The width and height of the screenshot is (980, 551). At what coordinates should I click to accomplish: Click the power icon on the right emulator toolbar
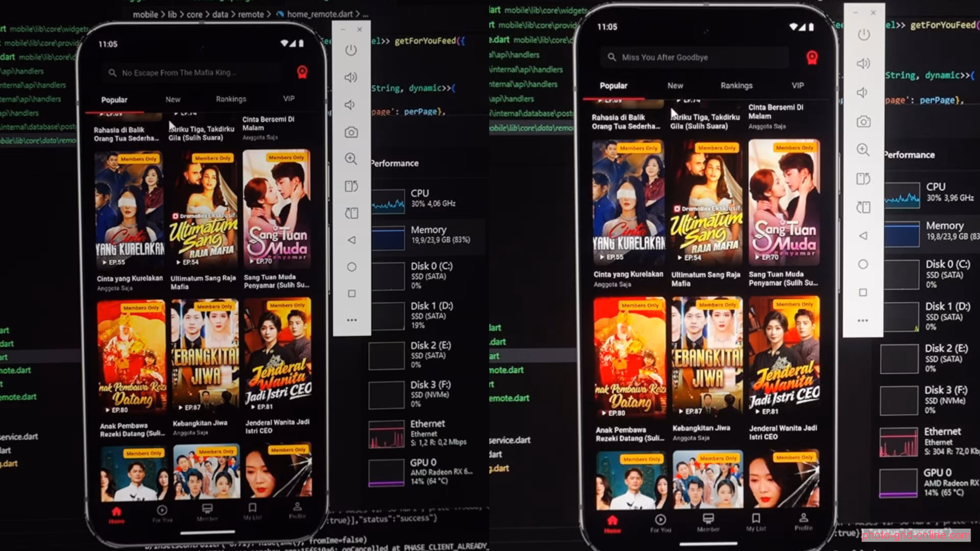864,35
